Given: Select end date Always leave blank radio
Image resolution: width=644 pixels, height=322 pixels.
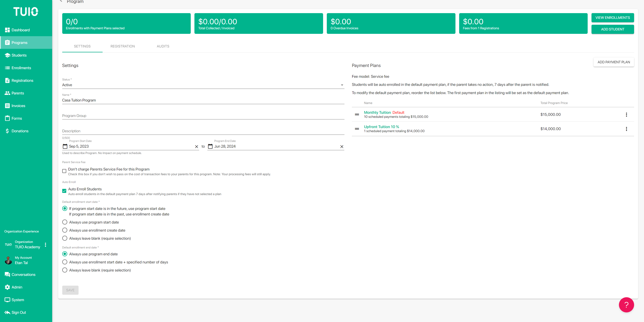Looking at the screenshot, I should [65, 270].
